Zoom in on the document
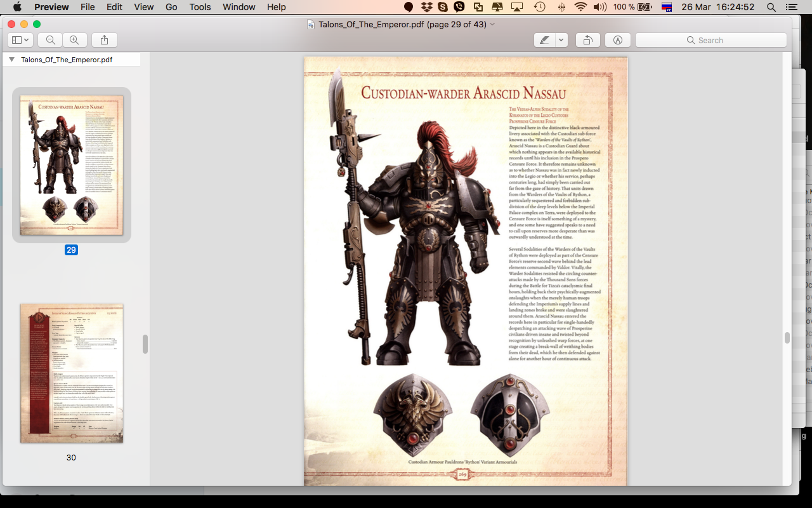The image size is (812, 508). (x=74, y=40)
